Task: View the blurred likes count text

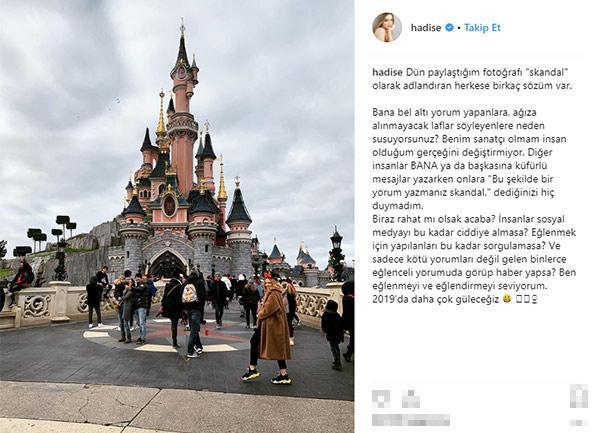Action: [411, 420]
